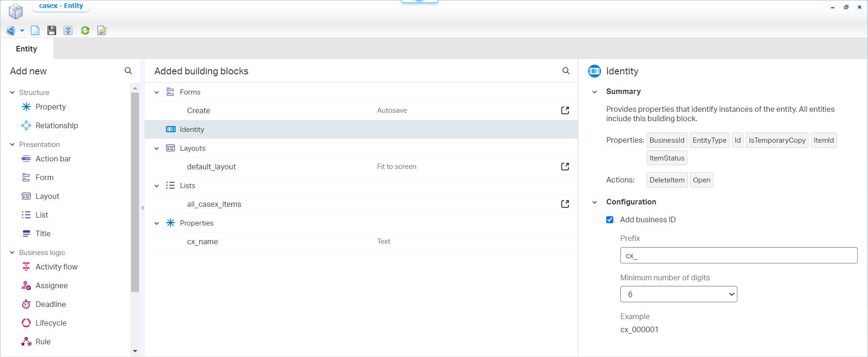The height and width of the screenshot is (357, 868).
Task: Search in Add new panel
Action: click(128, 71)
